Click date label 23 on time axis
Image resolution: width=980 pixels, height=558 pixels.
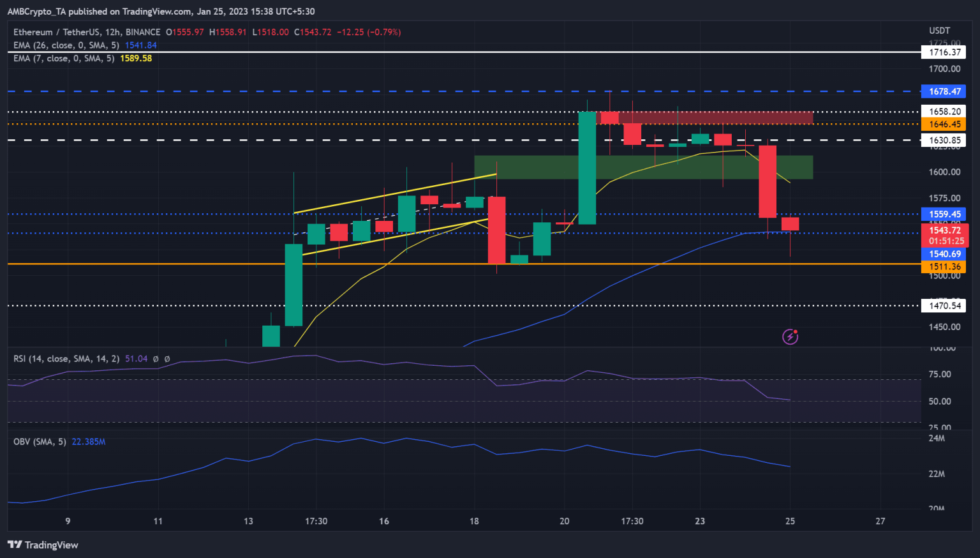click(700, 521)
